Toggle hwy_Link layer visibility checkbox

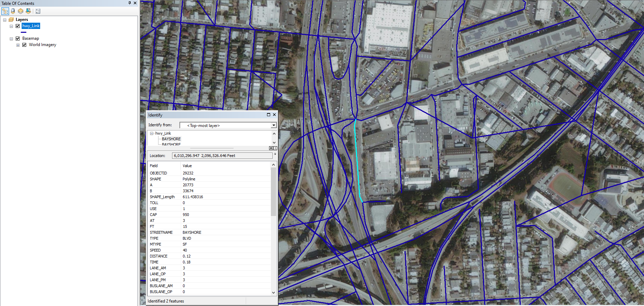pyautogui.click(x=17, y=26)
